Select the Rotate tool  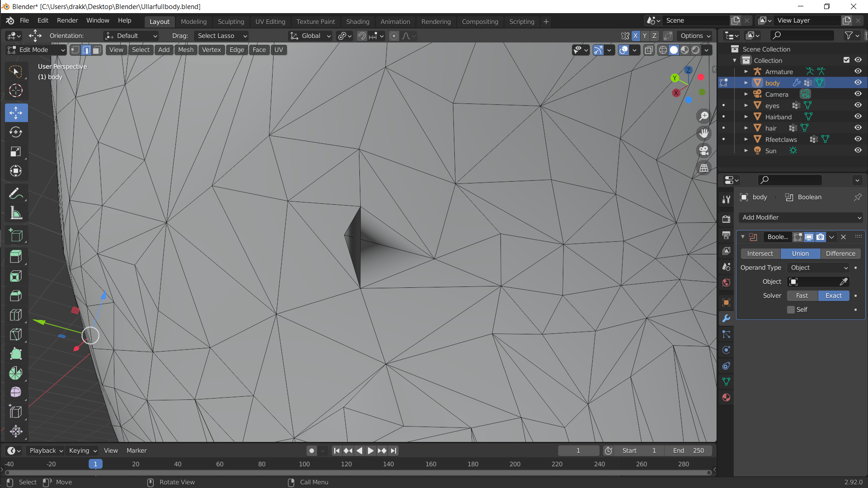16,132
